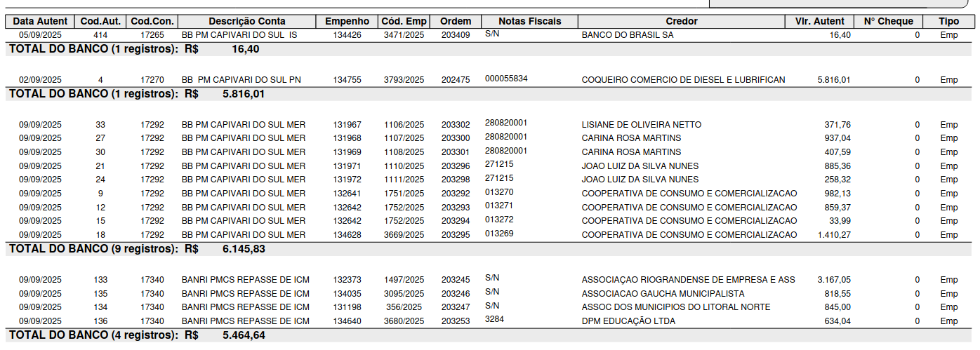980x350 pixels.
Task: Click the COQUEIRO COMERCIO DE DIESEL creditor
Action: 683,80
